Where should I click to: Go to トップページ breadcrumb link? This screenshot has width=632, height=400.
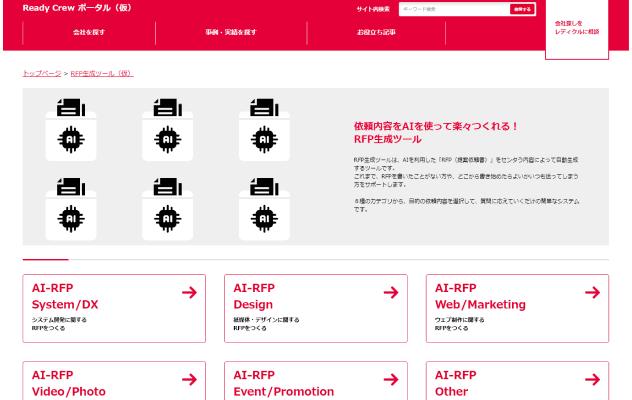tap(41, 74)
